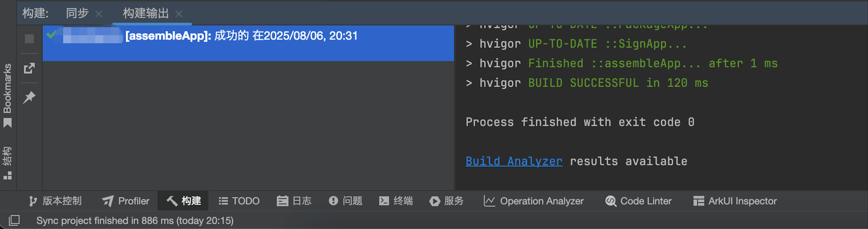868x229 pixels.
Task: Open the 版本控制 version control panel
Action: coord(55,201)
